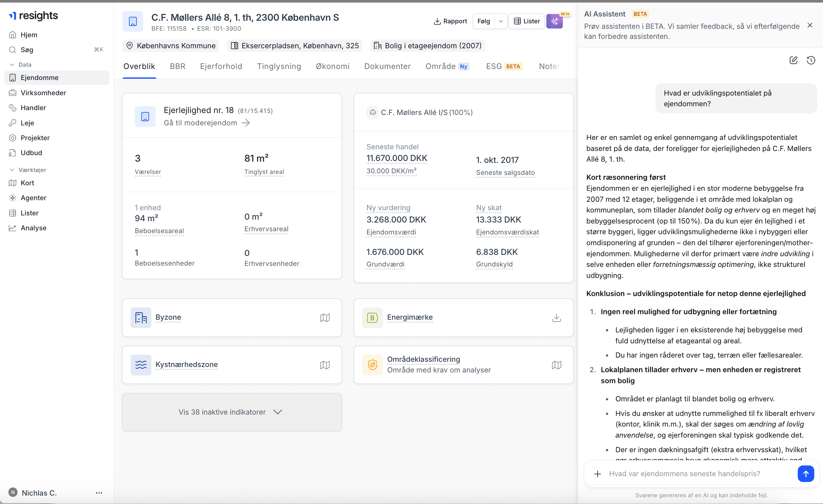This screenshot has height=504, width=823.
Task: Download the Rapport
Action: coord(450,21)
